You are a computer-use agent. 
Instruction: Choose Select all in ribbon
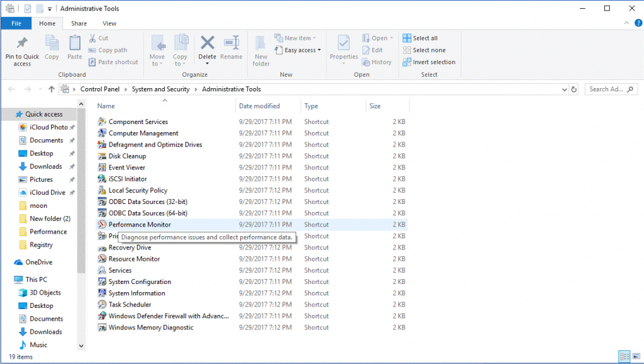pos(420,38)
